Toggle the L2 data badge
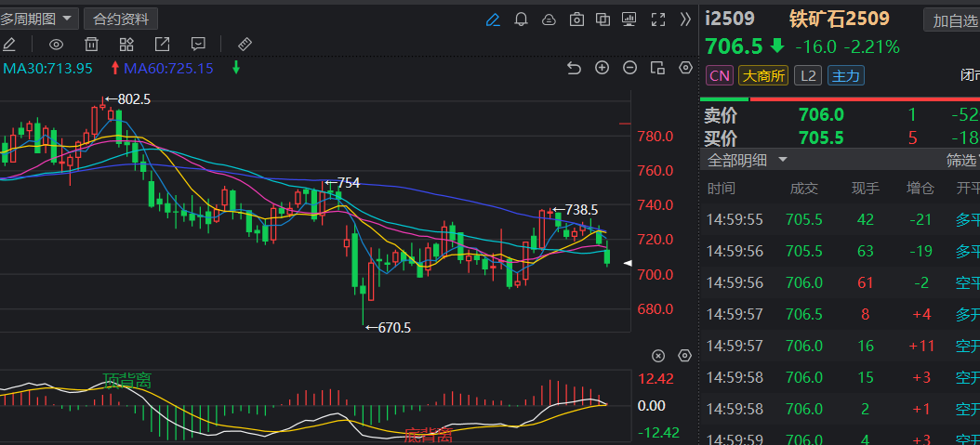 (x=808, y=76)
